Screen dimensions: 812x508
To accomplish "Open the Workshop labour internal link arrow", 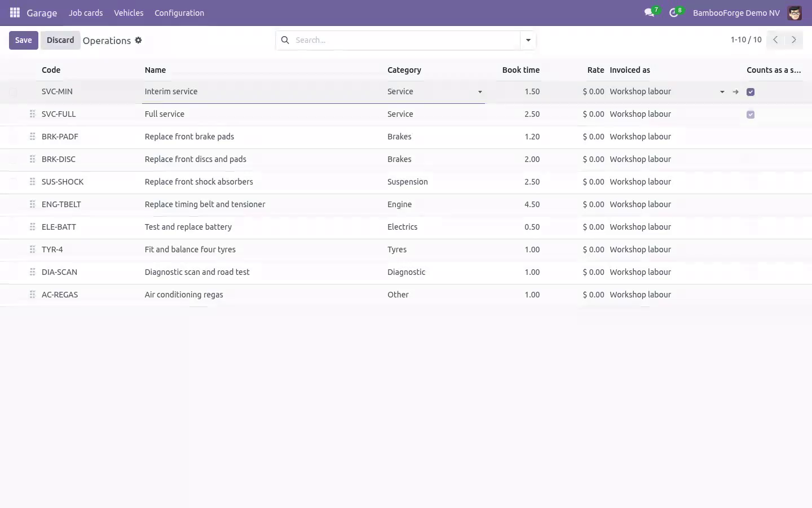I will click(x=735, y=91).
